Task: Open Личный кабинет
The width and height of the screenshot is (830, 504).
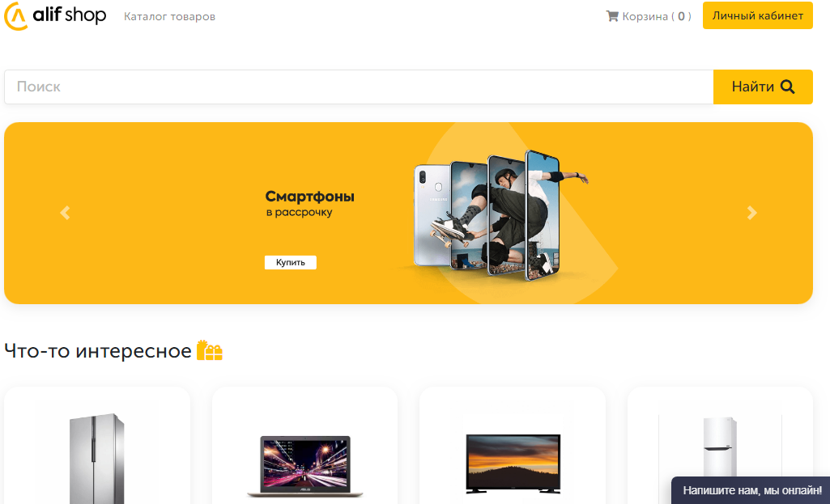Action: 757,15
